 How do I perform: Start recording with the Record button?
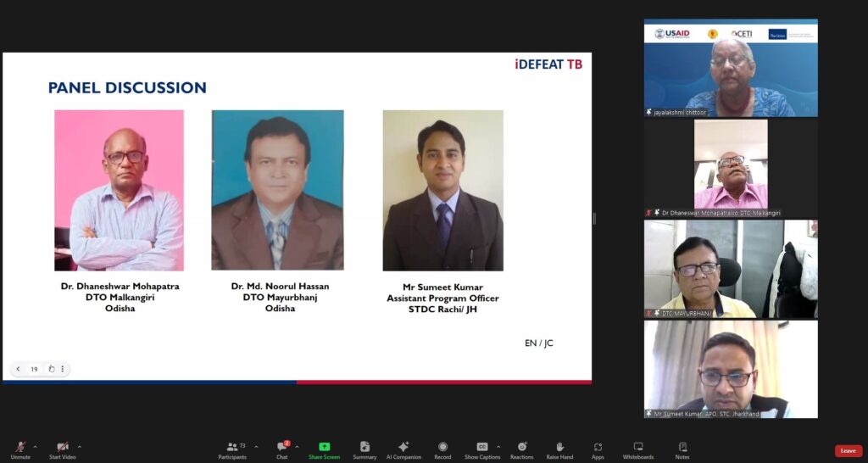(442, 449)
